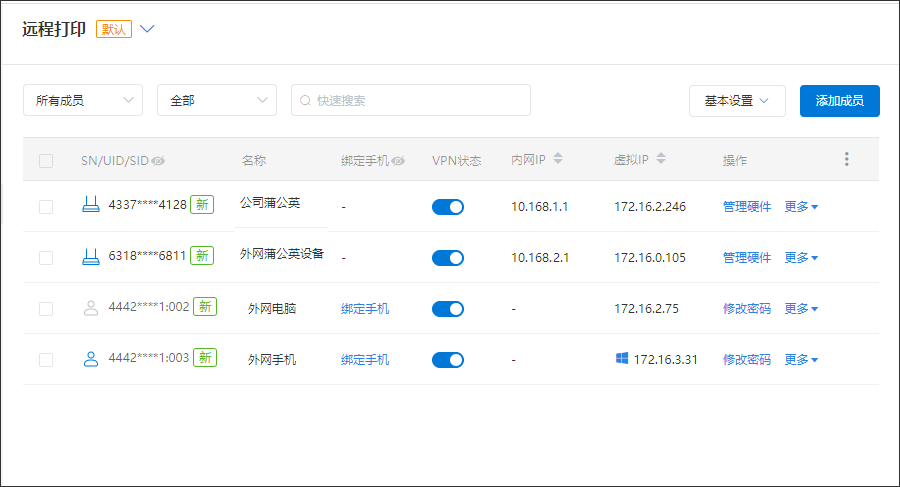Click internal IP 10.168.2.1
The width and height of the screenshot is (900, 487).
tap(540, 258)
